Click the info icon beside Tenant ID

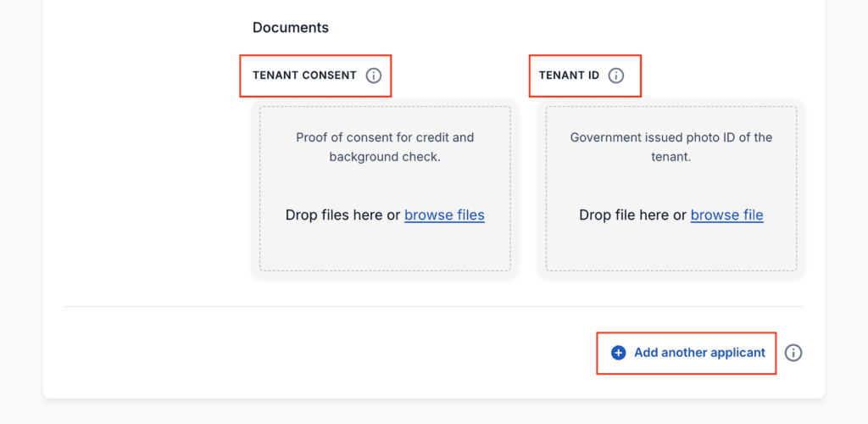click(616, 75)
